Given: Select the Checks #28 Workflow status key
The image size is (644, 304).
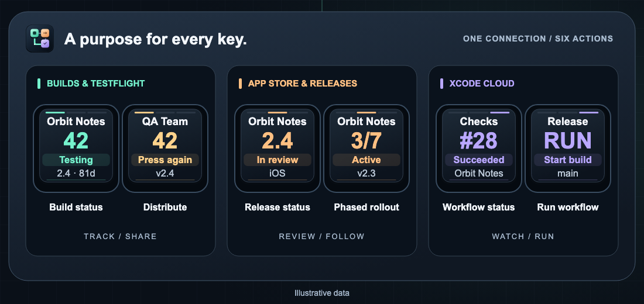Looking at the screenshot, I should [478, 148].
